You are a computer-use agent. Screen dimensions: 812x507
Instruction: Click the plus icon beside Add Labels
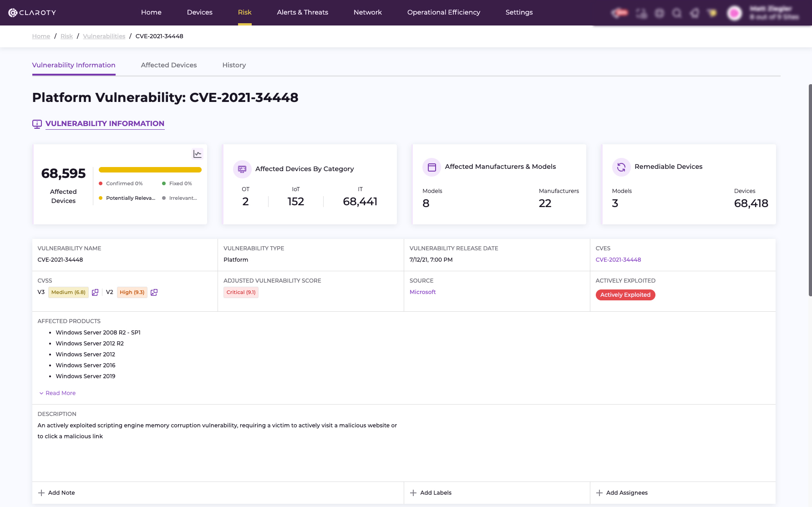413,493
